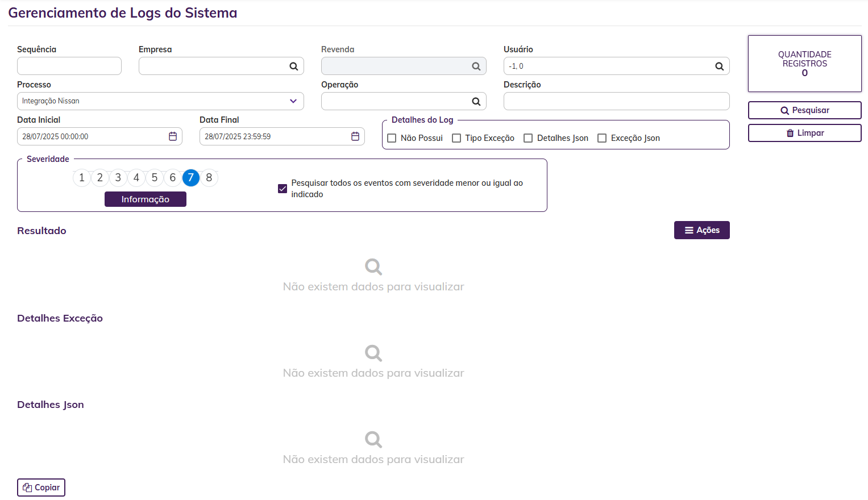Click the Usuário search magnifier icon
868x500 pixels.
pyautogui.click(x=719, y=66)
